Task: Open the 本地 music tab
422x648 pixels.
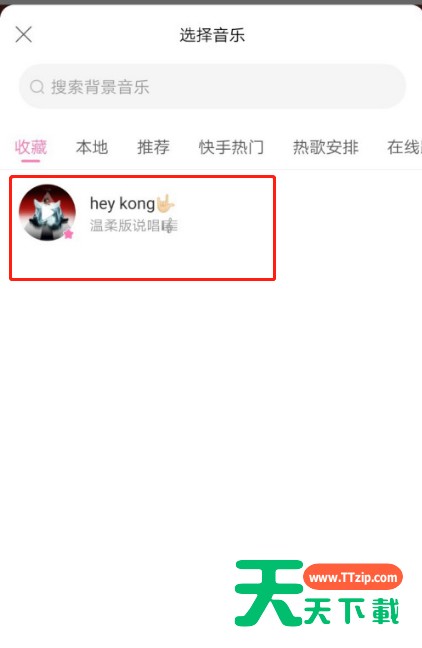Action: pyautogui.click(x=92, y=147)
